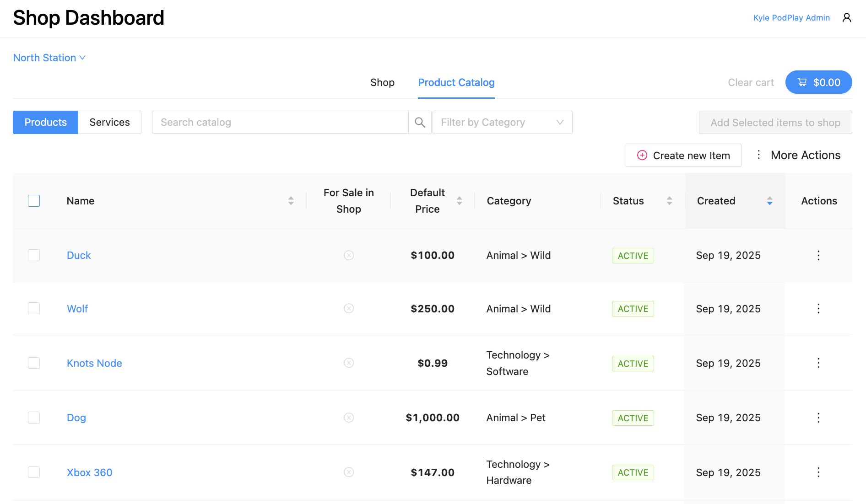Check the box for Knots Node
The height and width of the screenshot is (504, 866).
[34, 363]
